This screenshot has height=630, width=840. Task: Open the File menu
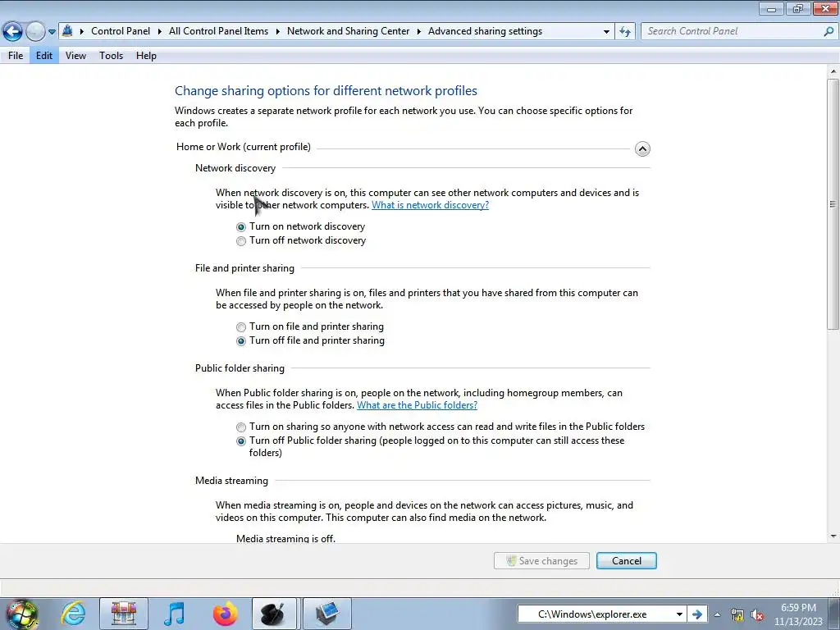(16, 56)
